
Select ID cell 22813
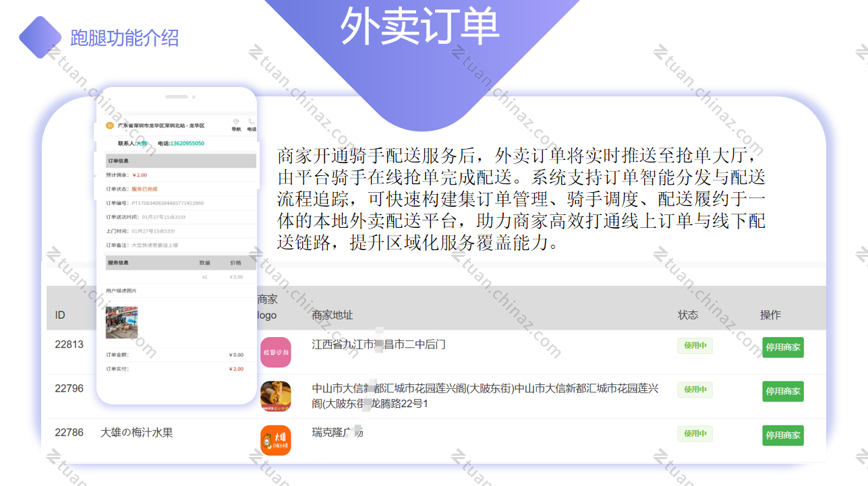coord(69,344)
